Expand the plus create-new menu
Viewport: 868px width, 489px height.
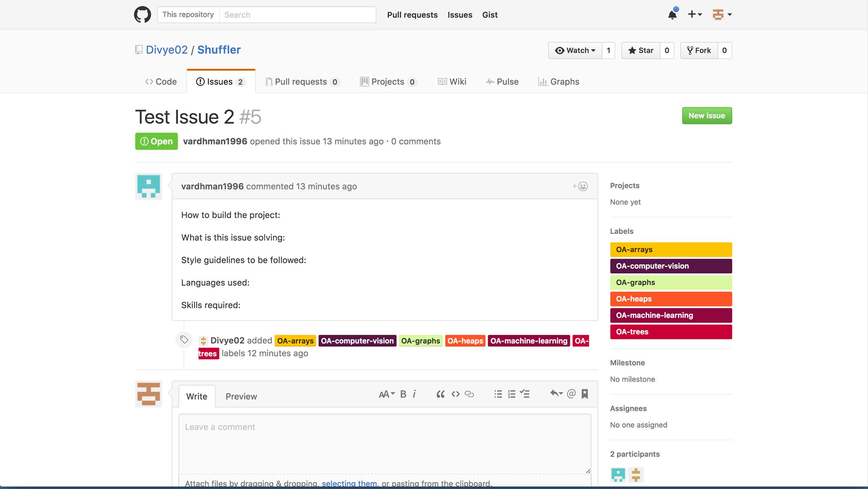tap(694, 15)
